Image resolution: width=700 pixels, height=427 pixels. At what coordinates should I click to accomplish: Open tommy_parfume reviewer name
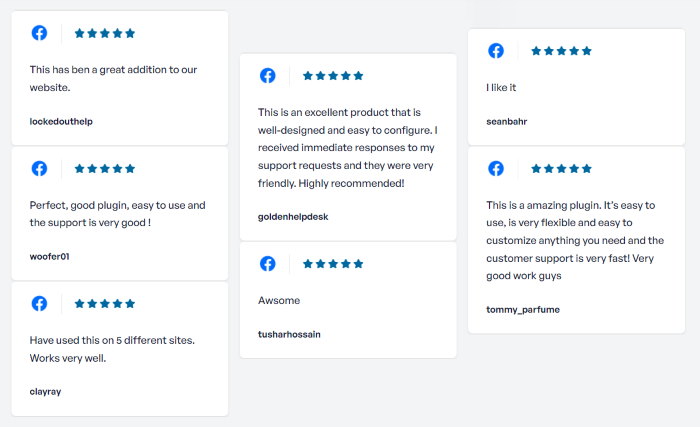click(x=523, y=309)
